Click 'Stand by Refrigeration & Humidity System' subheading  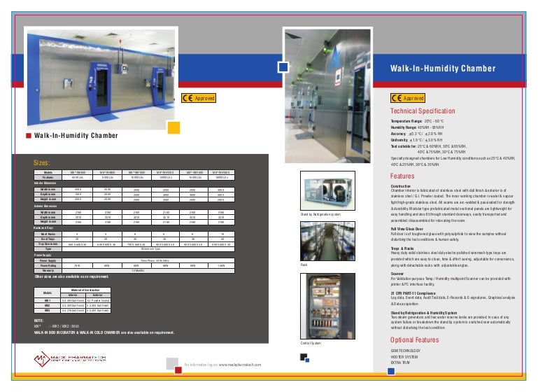point(424,313)
